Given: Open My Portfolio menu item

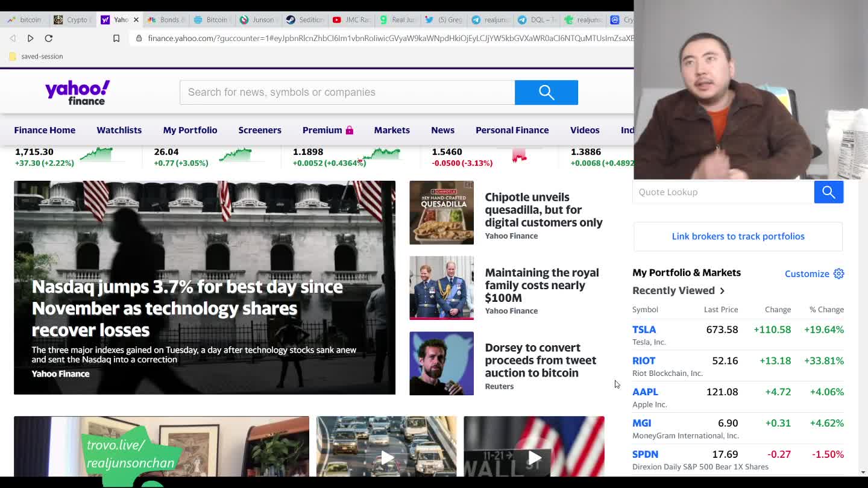Looking at the screenshot, I should (190, 130).
